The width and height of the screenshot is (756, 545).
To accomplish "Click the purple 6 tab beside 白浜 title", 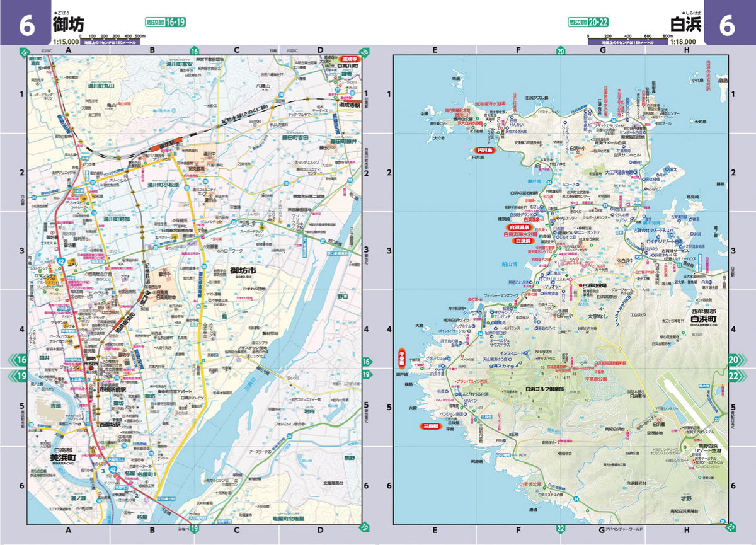I will 729,24.
